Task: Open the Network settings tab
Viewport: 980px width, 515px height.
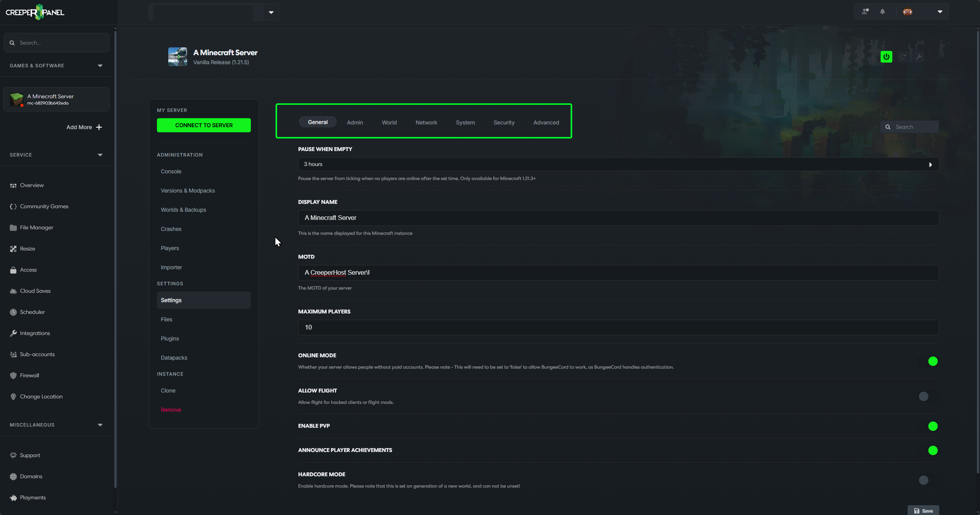Action: tap(426, 122)
